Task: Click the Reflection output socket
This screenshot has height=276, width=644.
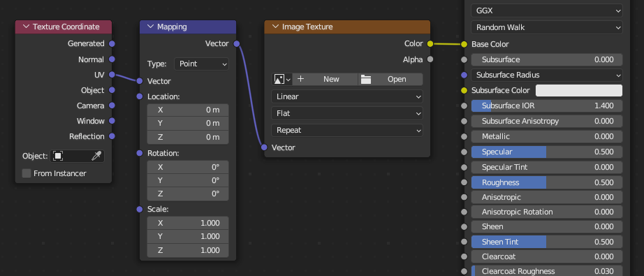Action: point(112,136)
